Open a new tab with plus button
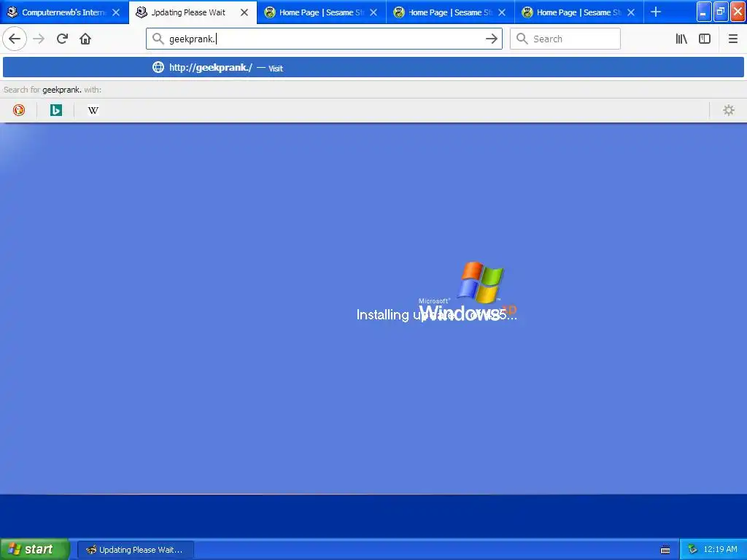 656,12
